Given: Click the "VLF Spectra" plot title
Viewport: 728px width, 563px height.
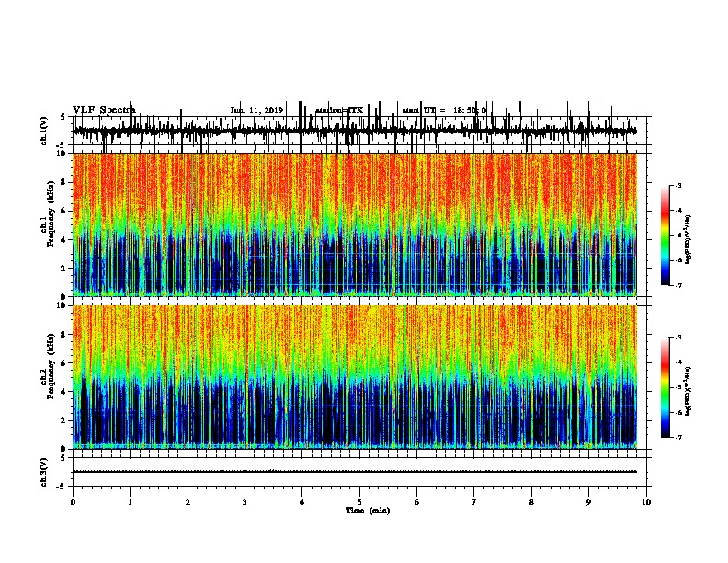Looking at the screenshot, I should [104, 109].
